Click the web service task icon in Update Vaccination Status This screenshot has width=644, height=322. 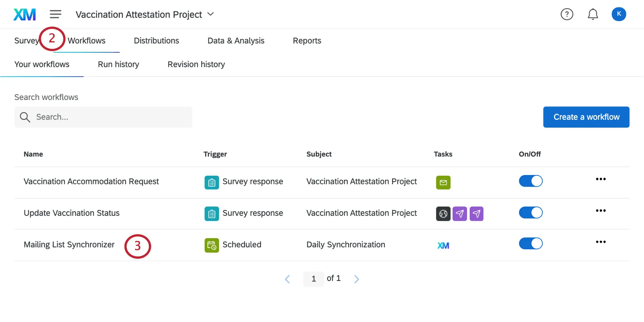pos(443,214)
